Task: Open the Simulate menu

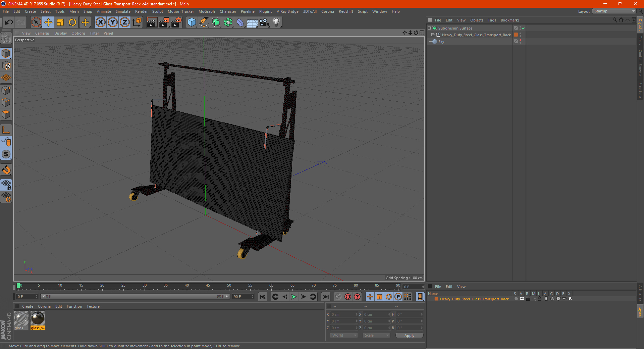Action: tap(123, 11)
